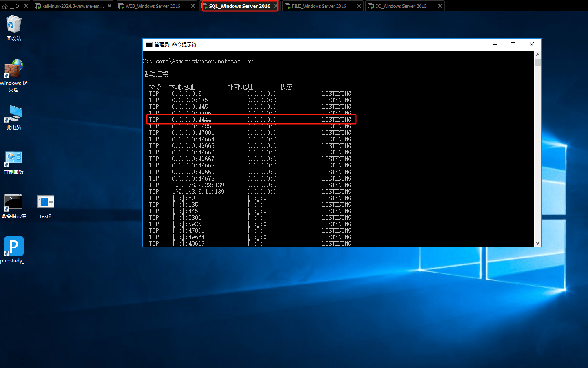Click the [::]:5985 IPv6 address
The width and height of the screenshot is (588, 368).
click(187, 224)
